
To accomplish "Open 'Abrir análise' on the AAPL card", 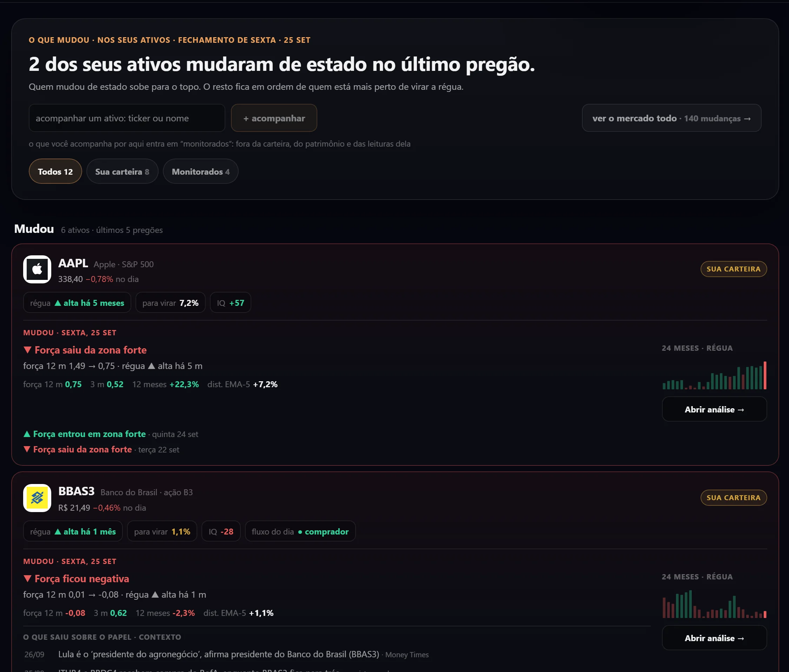I will point(714,409).
